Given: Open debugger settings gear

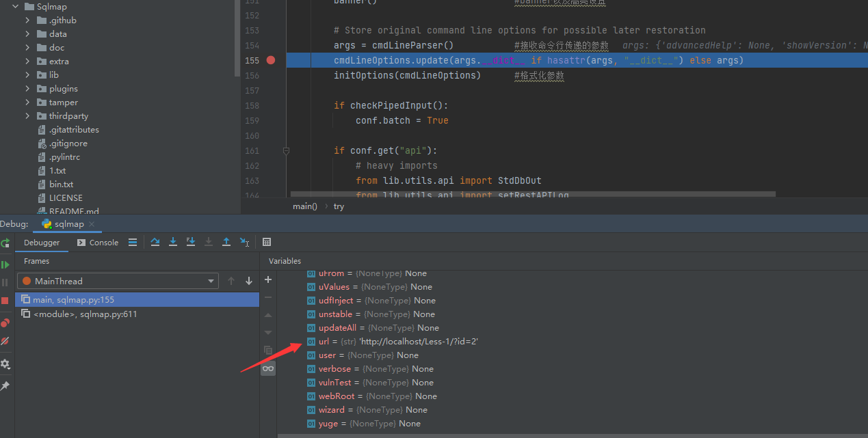Looking at the screenshot, I should [x=5, y=364].
